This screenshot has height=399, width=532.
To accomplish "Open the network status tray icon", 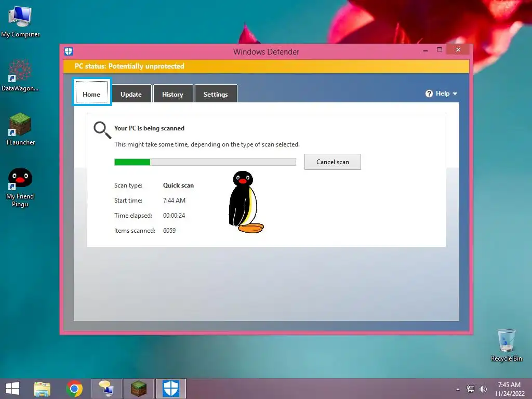I will [x=471, y=389].
